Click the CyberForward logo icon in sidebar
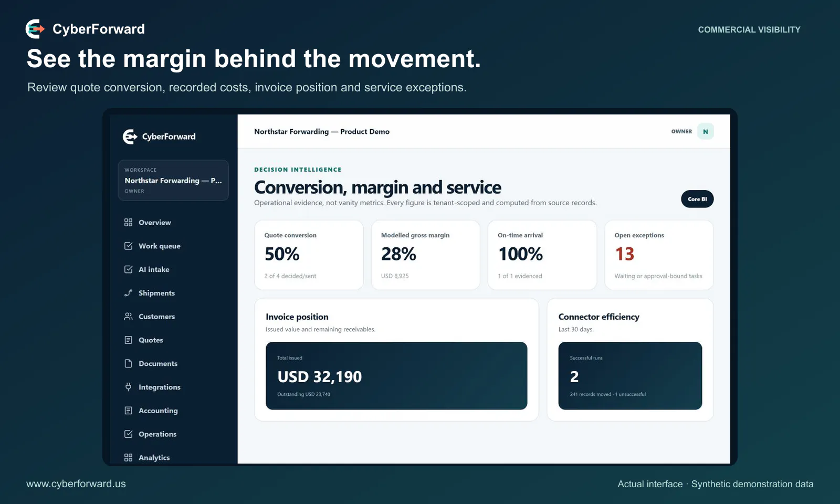 130,136
